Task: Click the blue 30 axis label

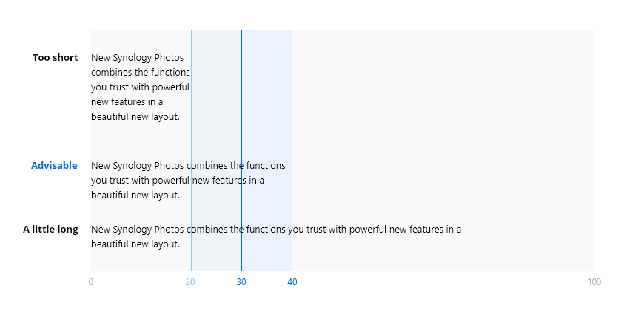Action: tap(241, 282)
